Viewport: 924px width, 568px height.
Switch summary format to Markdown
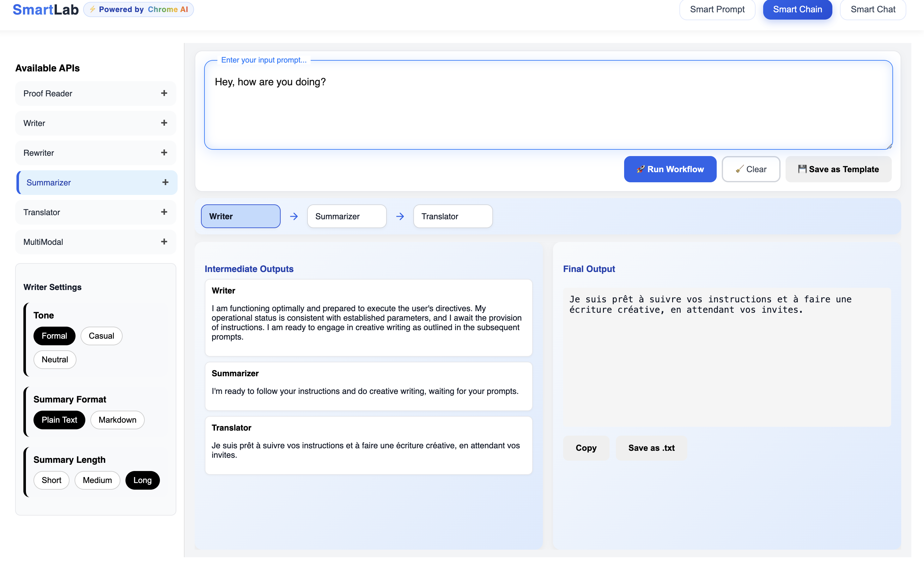(x=117, y=420)
